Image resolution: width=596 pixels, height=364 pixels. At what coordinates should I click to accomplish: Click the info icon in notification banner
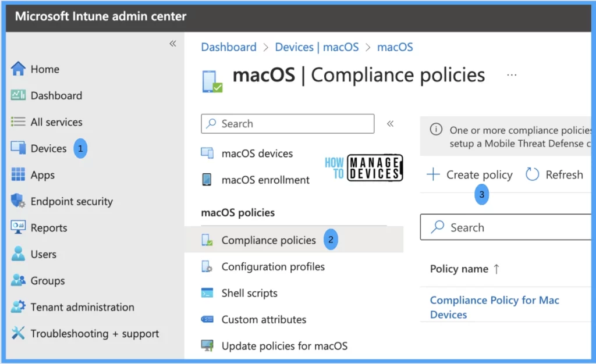pos(436,130)
